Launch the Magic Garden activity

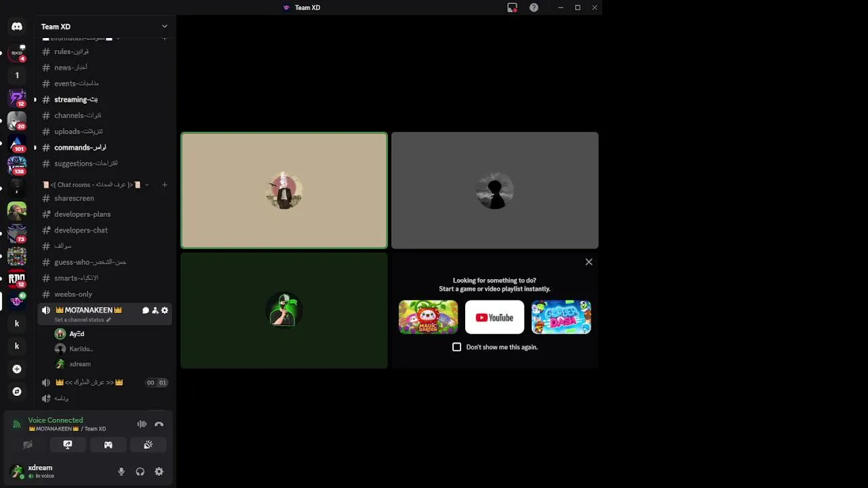[428, 317]
